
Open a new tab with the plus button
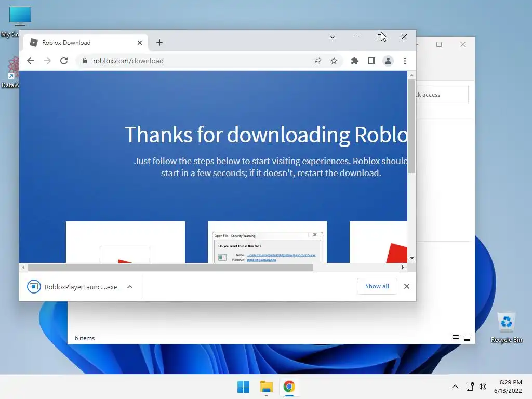tap(159, 43)
